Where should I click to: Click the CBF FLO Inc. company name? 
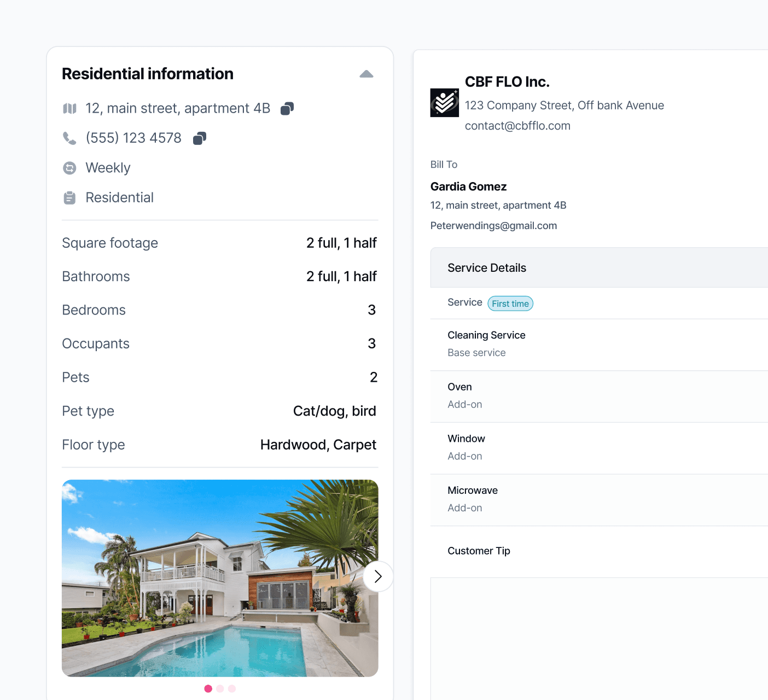coord(507,82)
